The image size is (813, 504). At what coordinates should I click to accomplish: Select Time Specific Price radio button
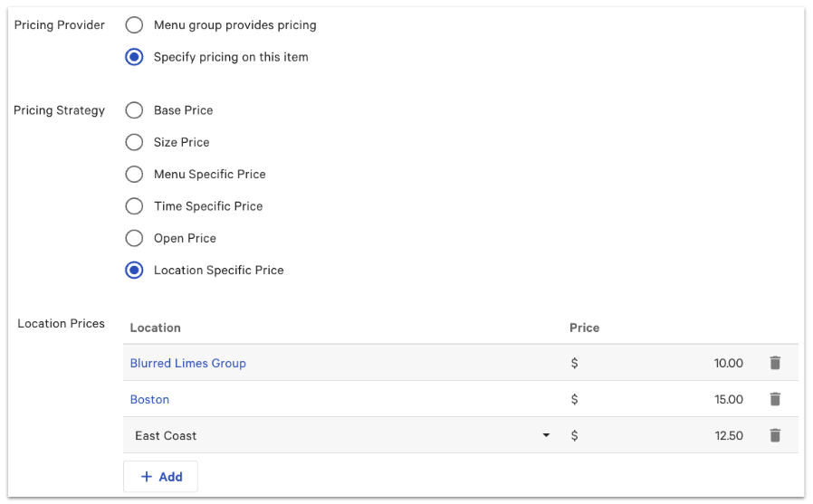click(x=134, y=206)
